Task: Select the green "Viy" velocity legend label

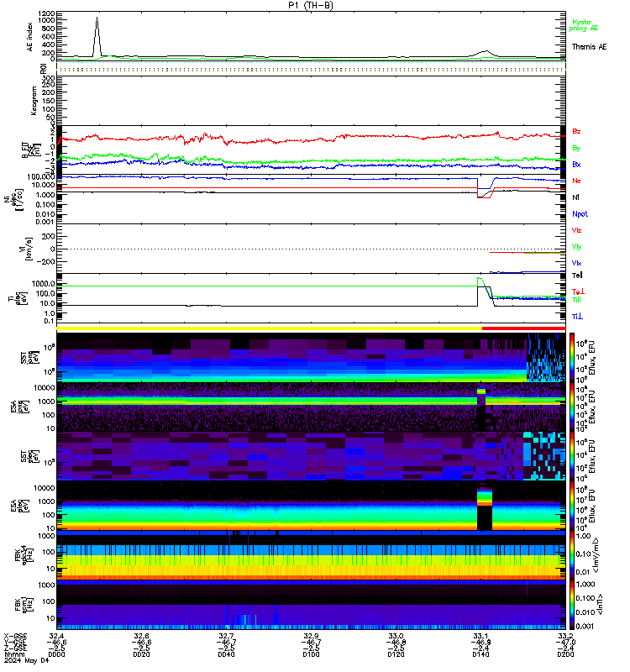Action: [576, 247]
